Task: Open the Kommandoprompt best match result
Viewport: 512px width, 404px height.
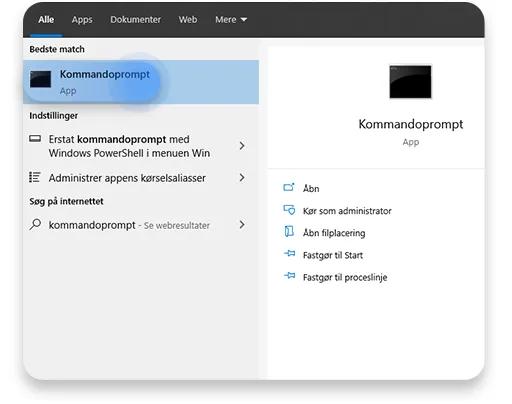Action: (141, 82)
